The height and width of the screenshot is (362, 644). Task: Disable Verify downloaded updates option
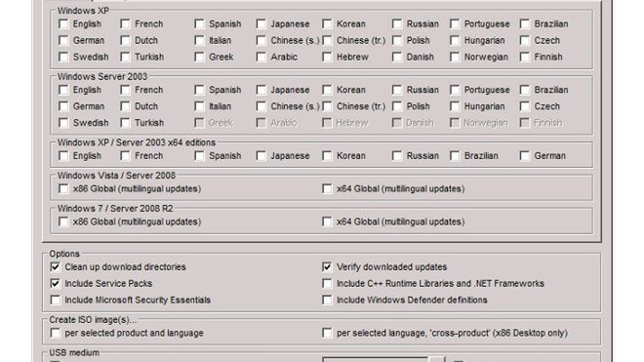tap(327, 267)
